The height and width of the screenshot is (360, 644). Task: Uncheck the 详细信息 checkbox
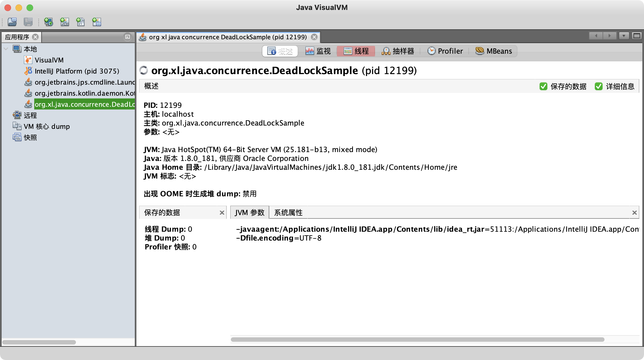point(598,86)
